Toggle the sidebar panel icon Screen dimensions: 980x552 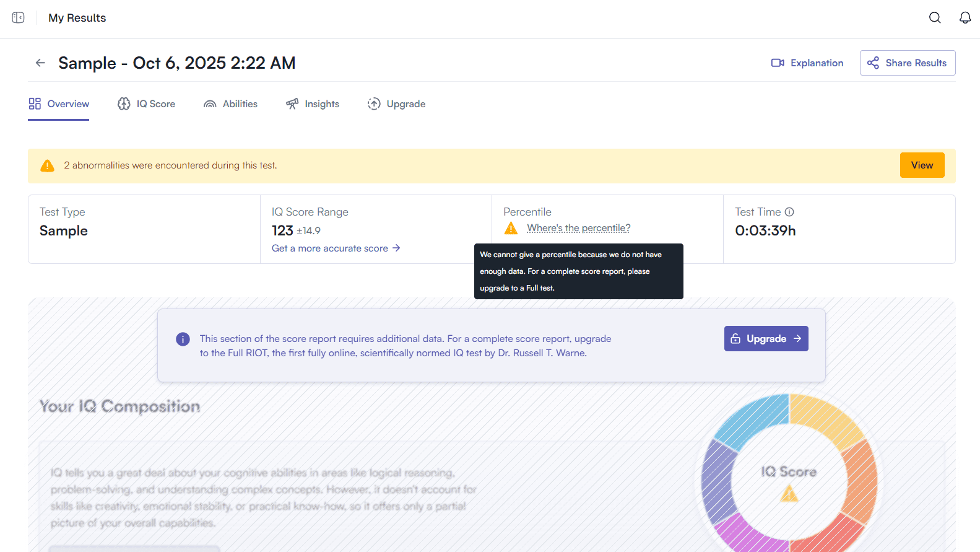pos(18,18)
